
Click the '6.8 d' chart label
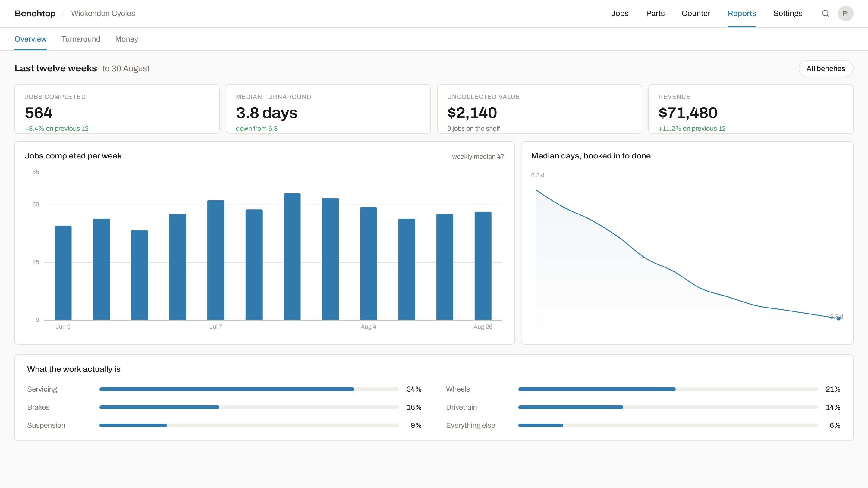[x=537, y=175]
